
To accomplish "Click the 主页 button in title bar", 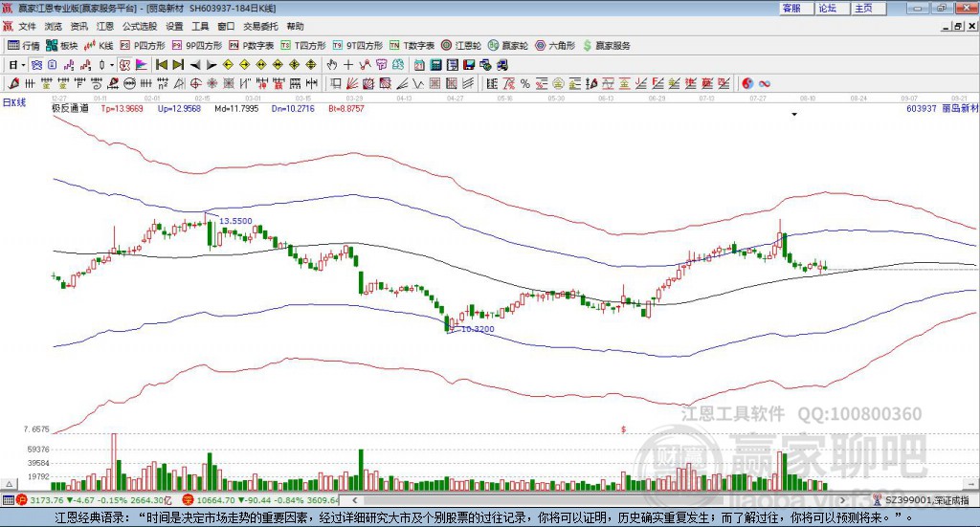I will [x=869, y=8].
